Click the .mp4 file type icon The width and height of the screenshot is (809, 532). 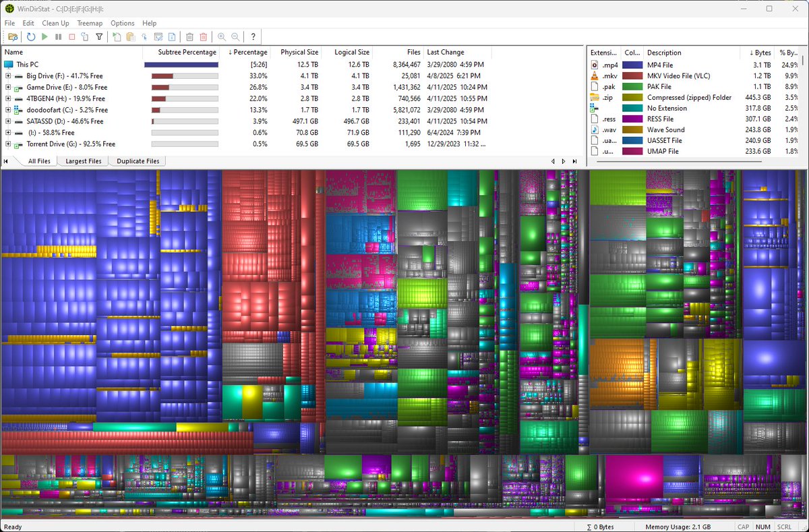pyautogui.click(x=595, y=65)
